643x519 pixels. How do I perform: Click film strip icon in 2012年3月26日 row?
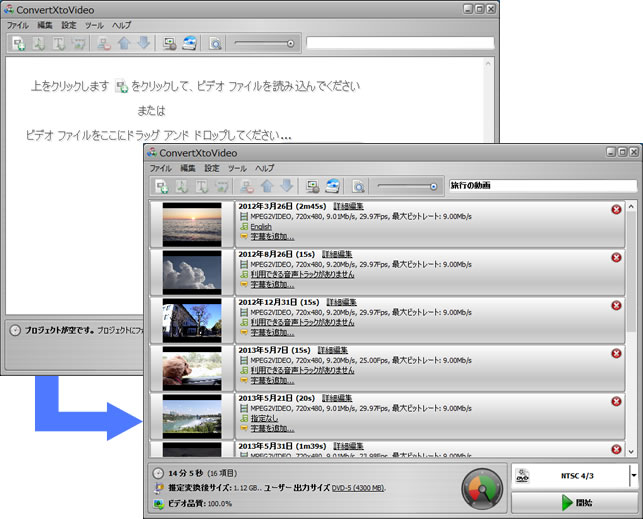pos(244,216)
